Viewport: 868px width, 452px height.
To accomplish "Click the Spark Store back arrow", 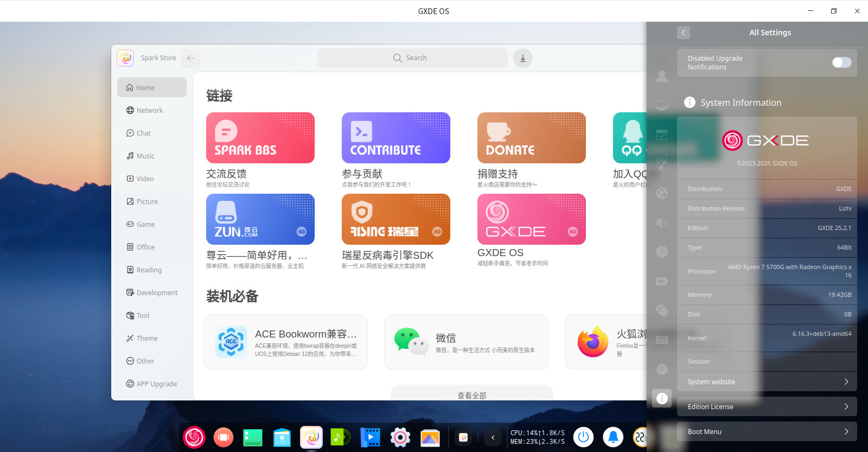I will 190,58.
